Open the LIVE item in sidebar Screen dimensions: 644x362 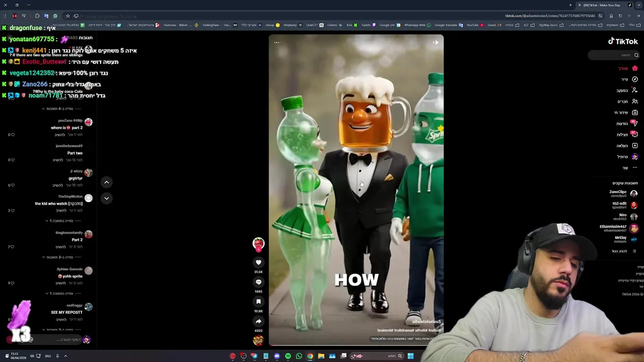[x=626, y=113]
